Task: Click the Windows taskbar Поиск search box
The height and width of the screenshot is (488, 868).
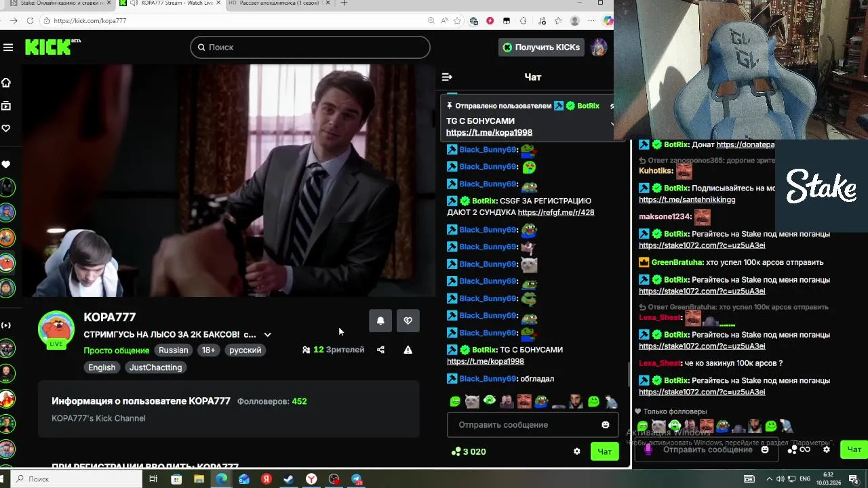Action: point(76,479)
